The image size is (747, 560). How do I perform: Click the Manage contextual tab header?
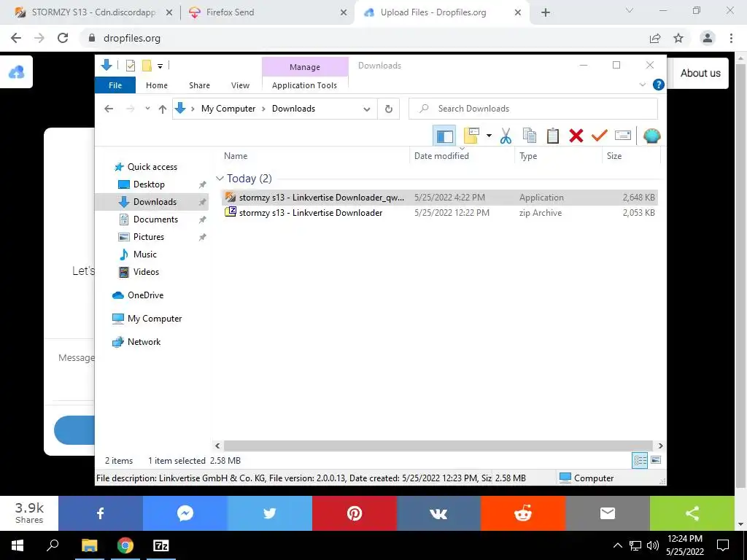point(305,67)
